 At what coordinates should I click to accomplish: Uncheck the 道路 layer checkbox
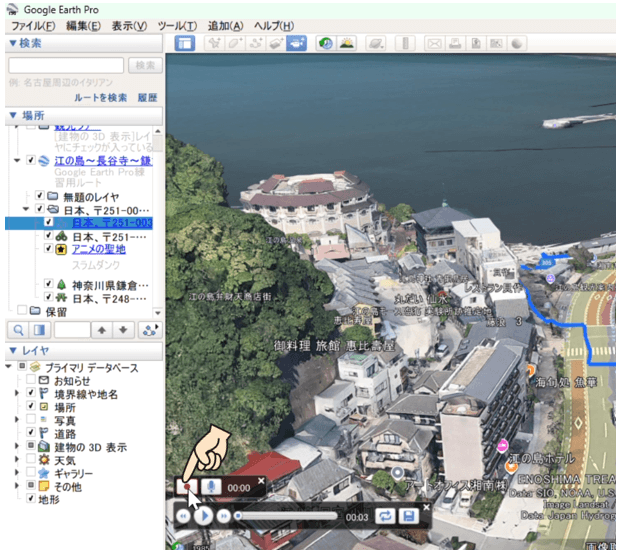click(x=30, y=432)
